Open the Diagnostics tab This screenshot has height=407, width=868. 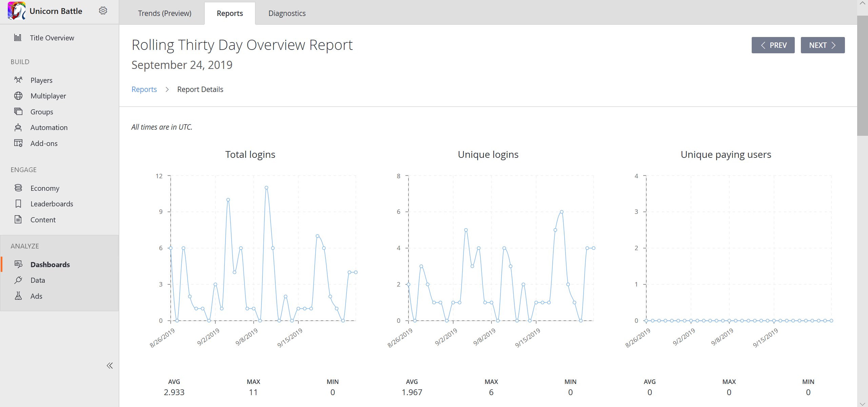point(287,13)
